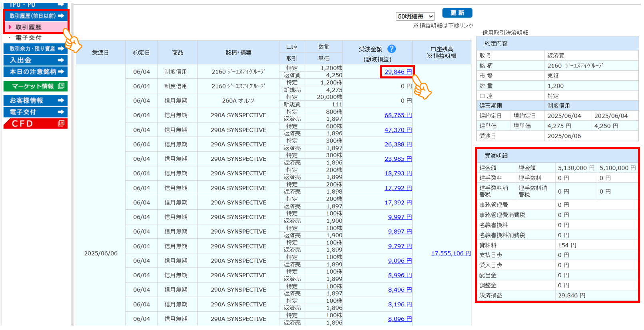Viewport: 644px width, 330px height.
Task: Open profit detail link 23,985 円
Action: [398, 158]
